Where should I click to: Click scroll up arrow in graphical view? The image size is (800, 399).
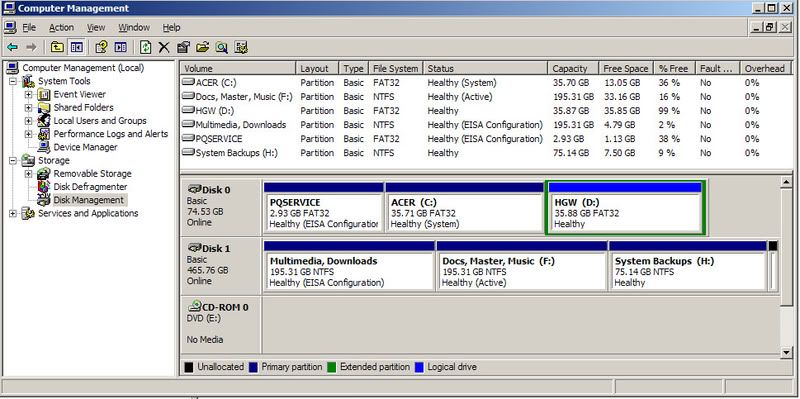786,182
